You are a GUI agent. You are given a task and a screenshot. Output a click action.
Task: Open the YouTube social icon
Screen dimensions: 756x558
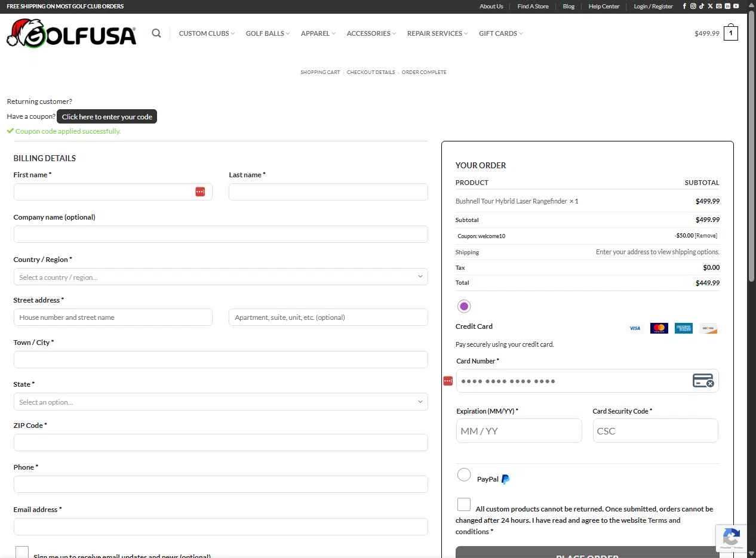[x=736, y=6]
